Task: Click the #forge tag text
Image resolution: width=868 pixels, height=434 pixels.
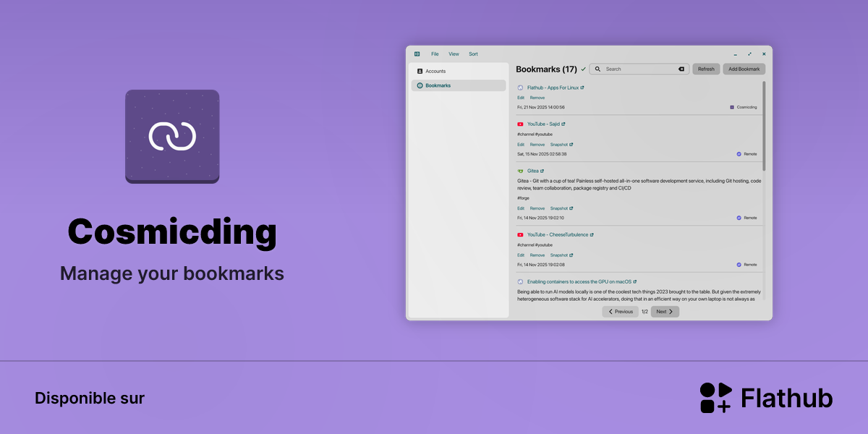Action: click(523, 198)
